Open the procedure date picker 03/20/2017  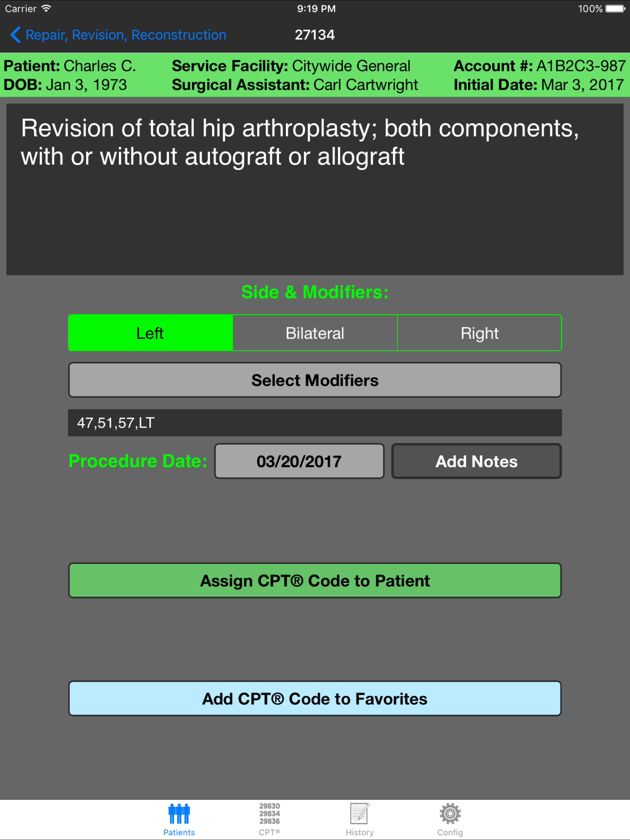tap(299, 462)
